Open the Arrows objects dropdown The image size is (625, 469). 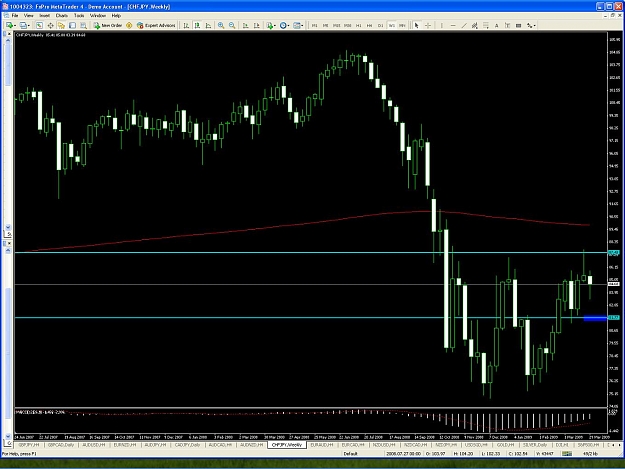531,26
